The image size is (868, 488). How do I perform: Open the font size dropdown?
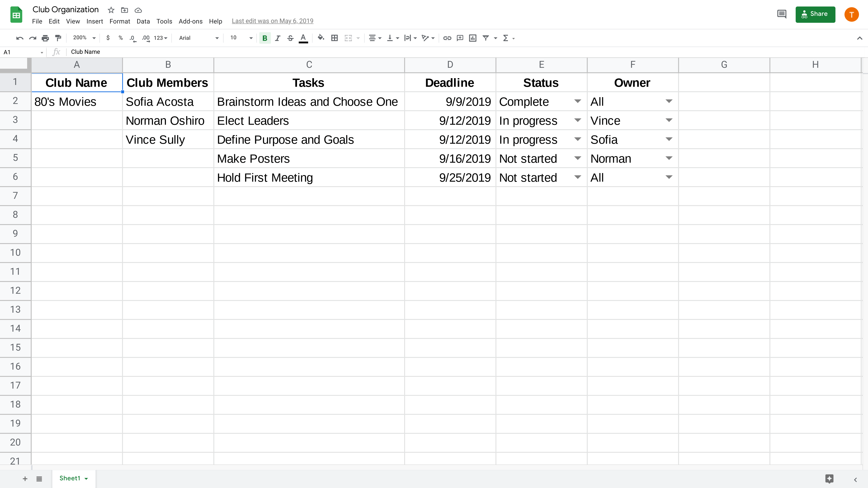241,38
